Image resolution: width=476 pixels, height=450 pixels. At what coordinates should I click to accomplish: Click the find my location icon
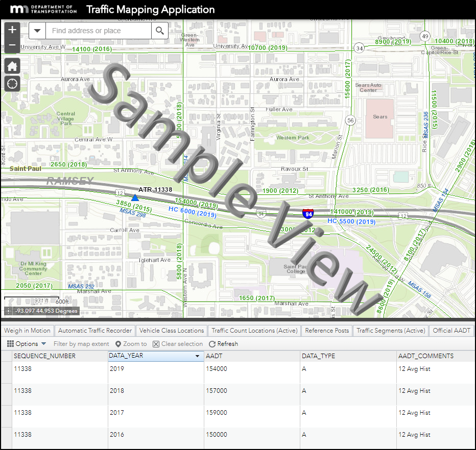pos(11,83)
